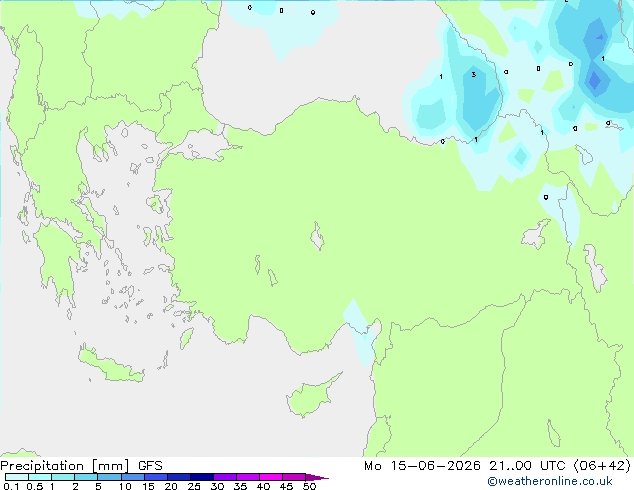Image resolution: width=634 pixels, height=490 pixels.
Task: Select the 35–40 mm legend swatch
Action: [247, 477]
